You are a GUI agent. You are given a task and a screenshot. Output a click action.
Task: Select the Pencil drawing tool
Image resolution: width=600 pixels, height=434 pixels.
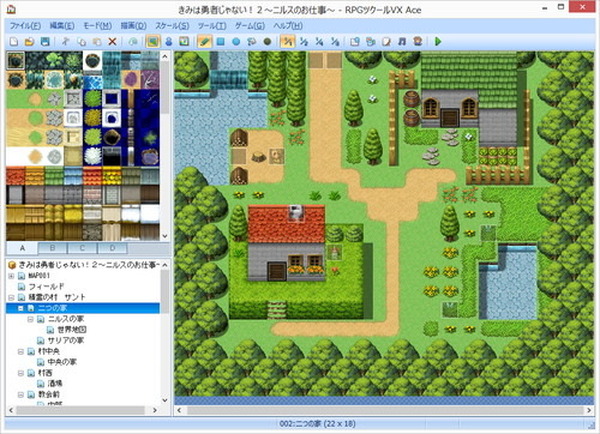(x=205, y=41)
